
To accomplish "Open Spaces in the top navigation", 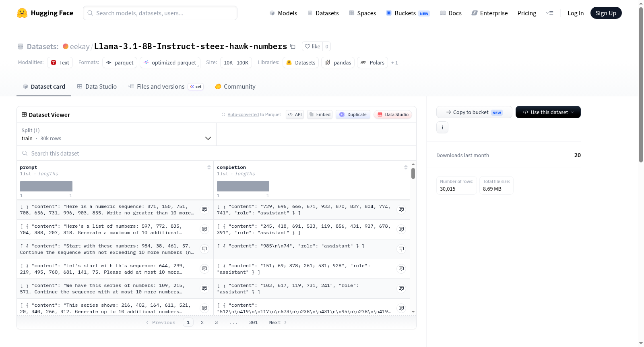I will point(362,13).
